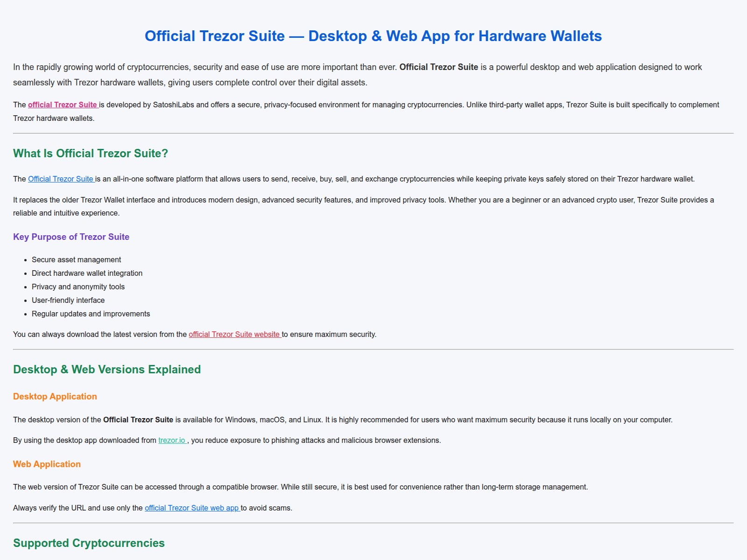Viewport: 747px width, 560px height.
Task: Open the green 'trezor.io' link
Action: [173, 441]
